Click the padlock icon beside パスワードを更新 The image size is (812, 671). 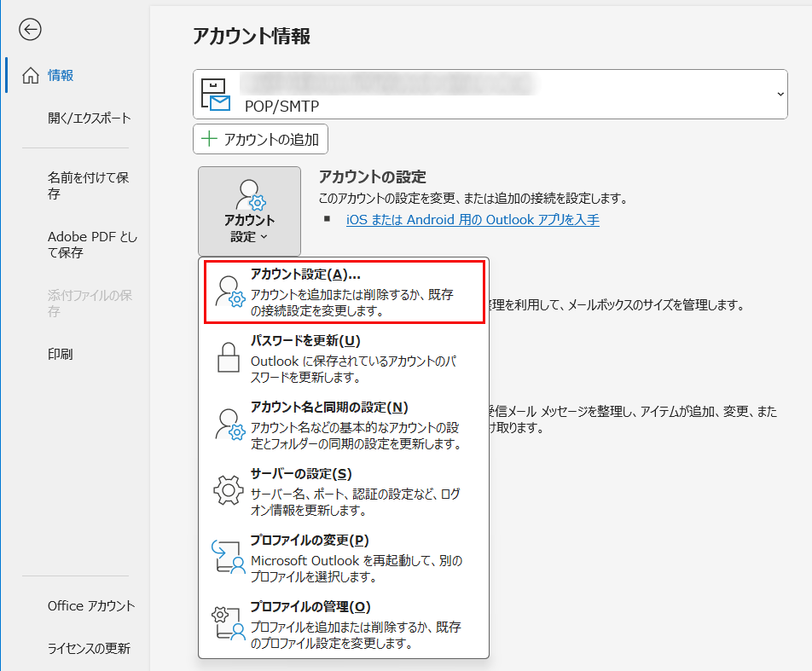tap(228, 357)
